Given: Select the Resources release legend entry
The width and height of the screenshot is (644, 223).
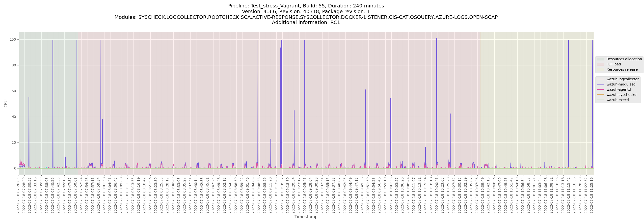Looking at the screenshot, I should tap(622, 69).
